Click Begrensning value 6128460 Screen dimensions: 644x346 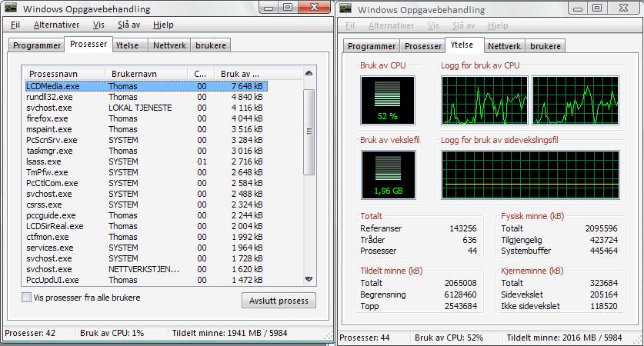click(x=460, y=294)
